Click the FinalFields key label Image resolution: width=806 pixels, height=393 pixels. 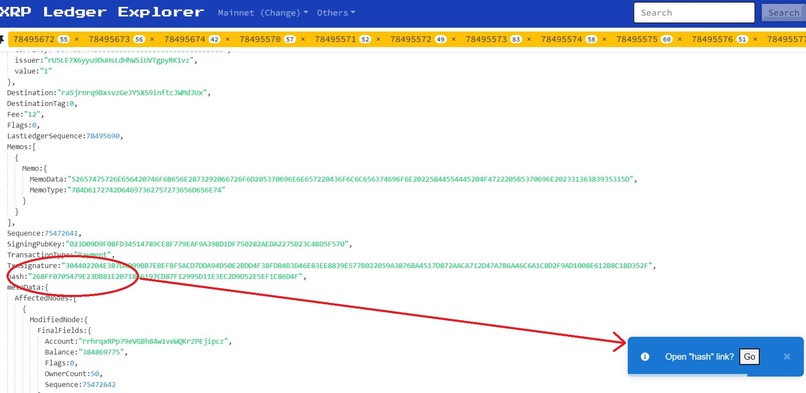pos(62,330)
